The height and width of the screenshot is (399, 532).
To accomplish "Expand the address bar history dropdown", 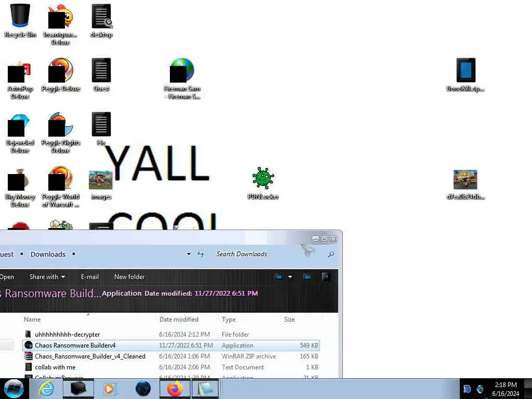I will click(x=189, y=254).
